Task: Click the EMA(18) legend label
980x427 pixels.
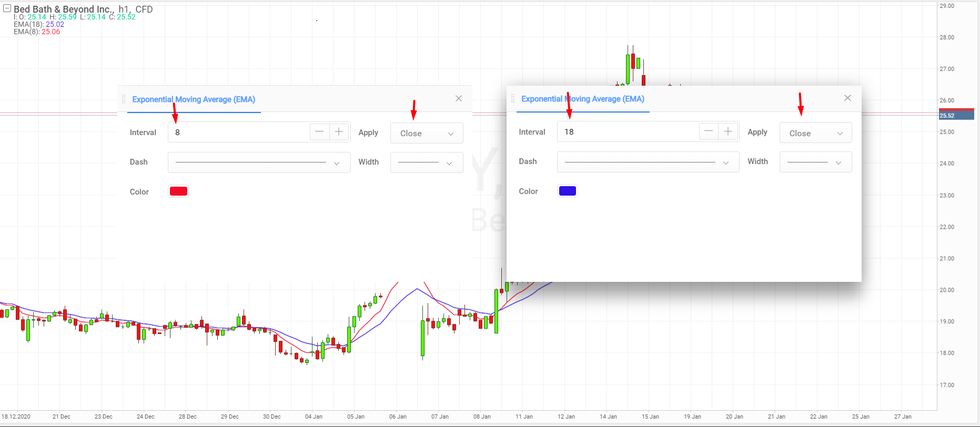Action: pyautogui.click(x=39, y=24)
